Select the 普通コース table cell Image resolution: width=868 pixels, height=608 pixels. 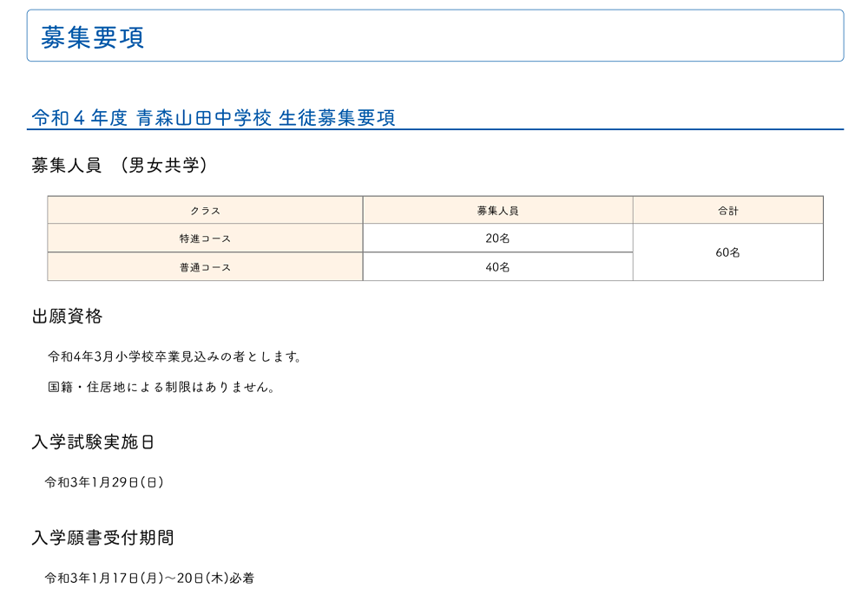[206, 267]
